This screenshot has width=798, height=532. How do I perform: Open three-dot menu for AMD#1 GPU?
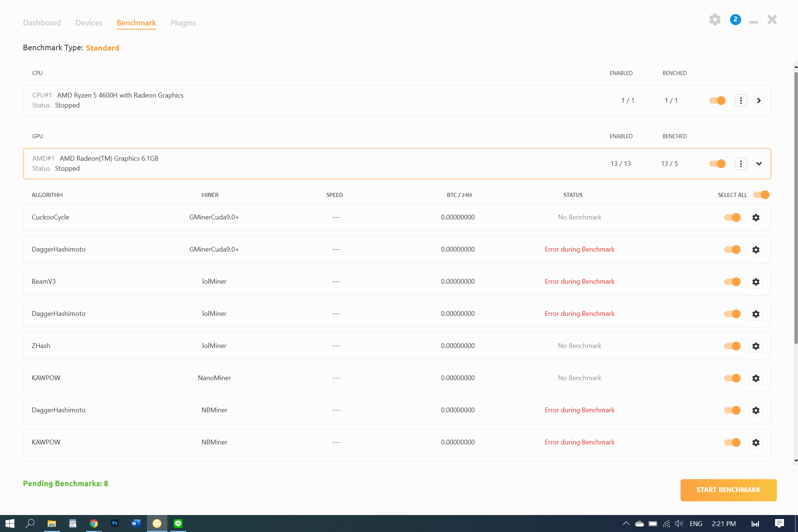(x=741, y=164)
